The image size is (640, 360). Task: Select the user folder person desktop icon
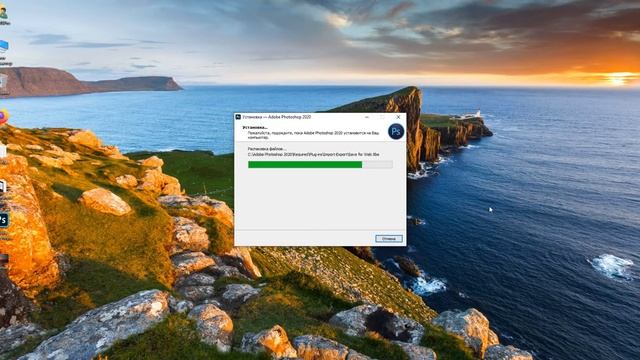(x=4, y=12)
